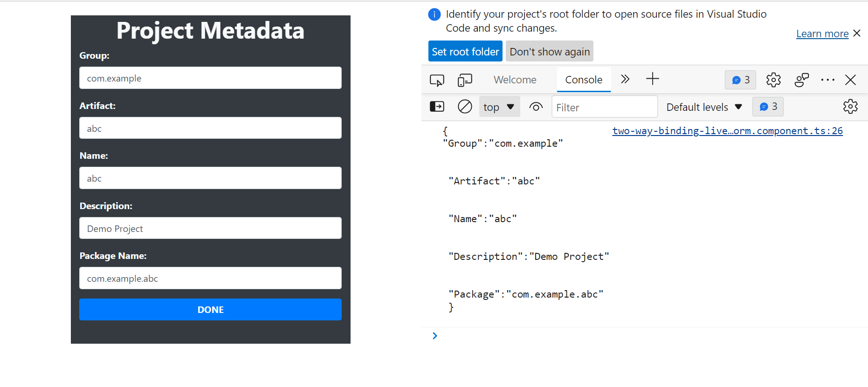Viewport: 868px width, 387px height.
Task: Clear the console output
Action: 465,107
